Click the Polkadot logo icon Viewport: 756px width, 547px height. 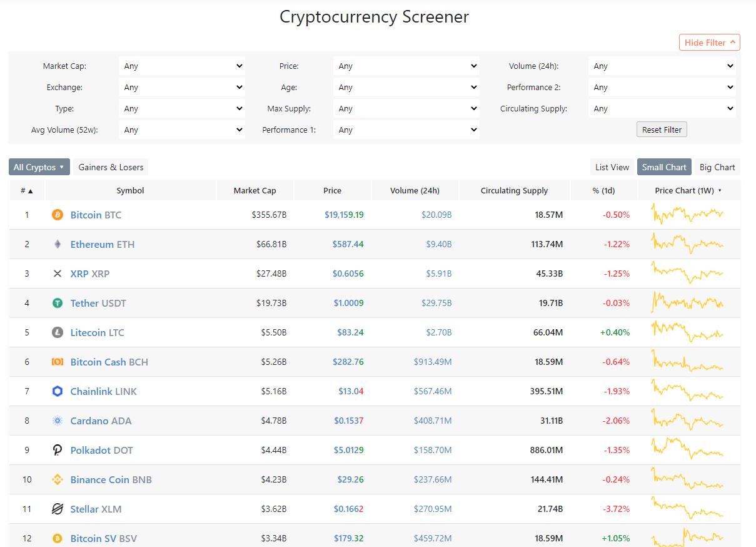click(58, 450)
